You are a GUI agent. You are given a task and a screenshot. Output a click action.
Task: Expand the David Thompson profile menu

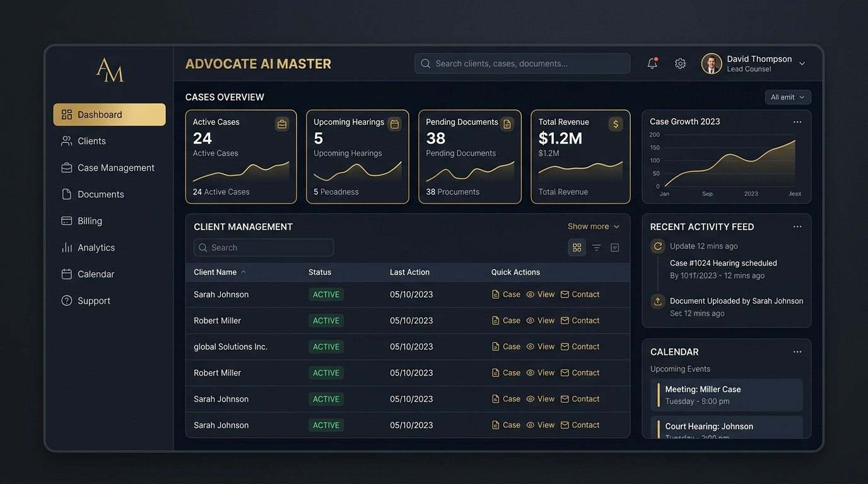[802, 64]
